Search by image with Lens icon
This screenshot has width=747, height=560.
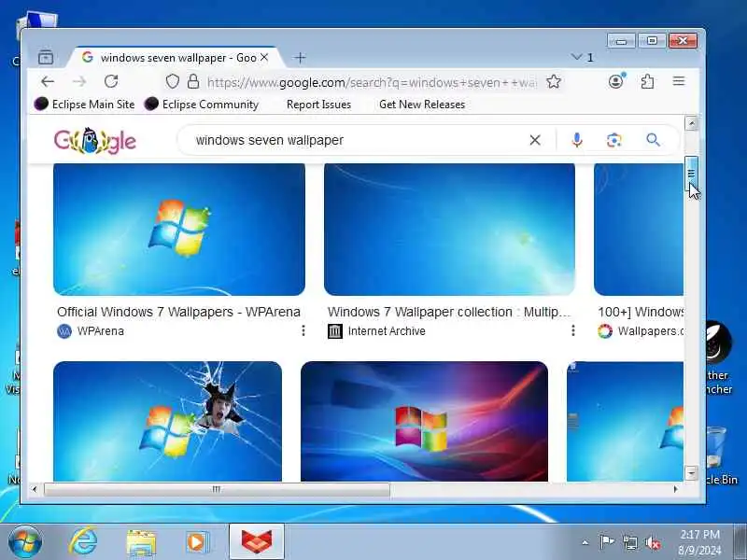[614, 140]
